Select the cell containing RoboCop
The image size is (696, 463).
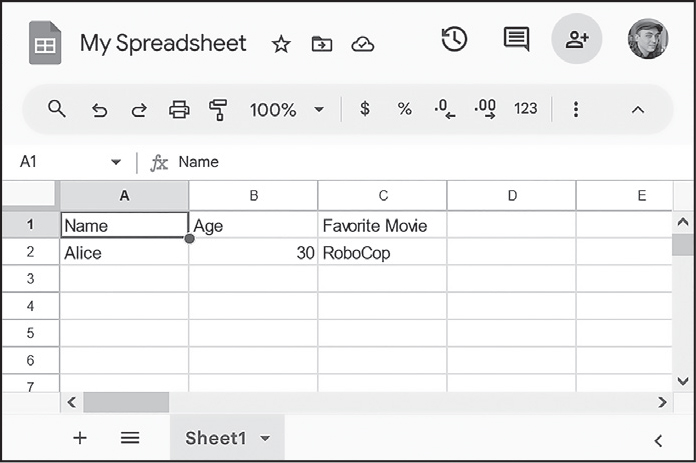(383, 252)
